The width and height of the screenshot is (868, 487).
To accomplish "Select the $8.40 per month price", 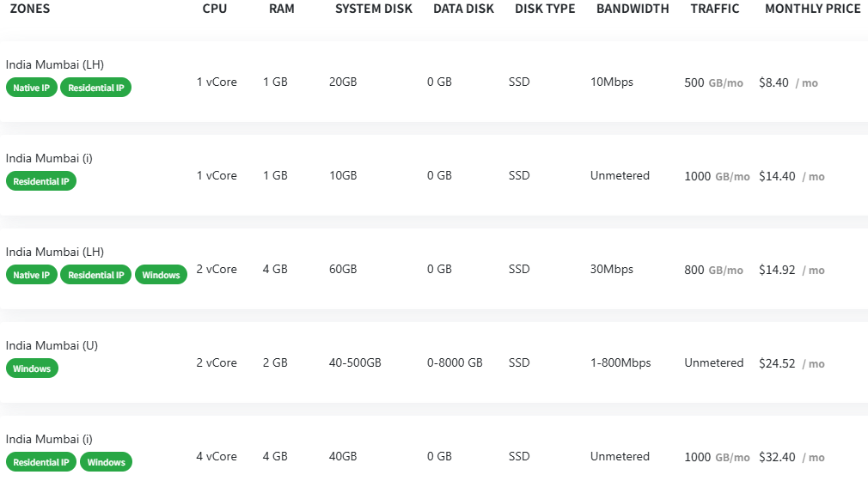I will tap(773, 82).
